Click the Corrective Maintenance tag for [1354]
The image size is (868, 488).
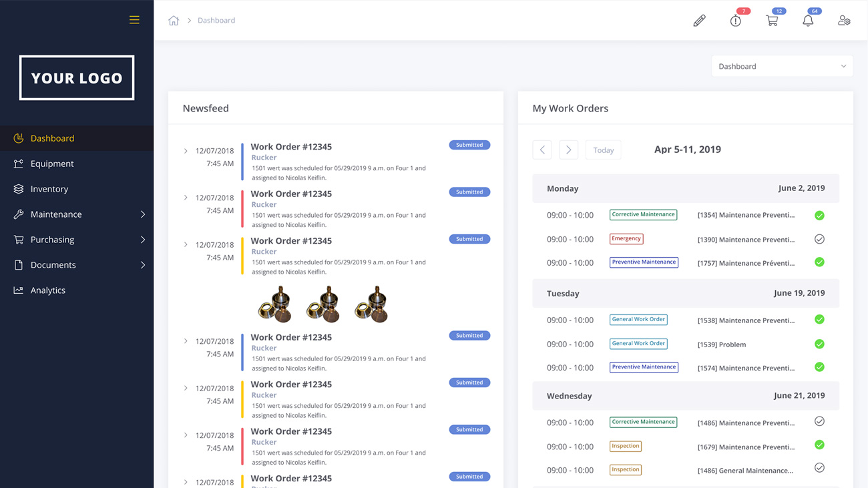pyautogui.click(x=643, y=215)
